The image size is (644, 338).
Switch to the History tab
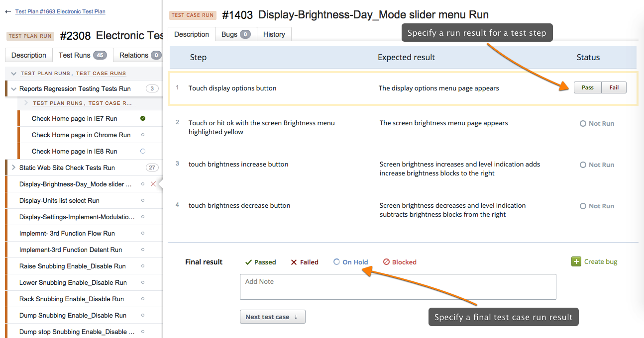tap(274, 34)
